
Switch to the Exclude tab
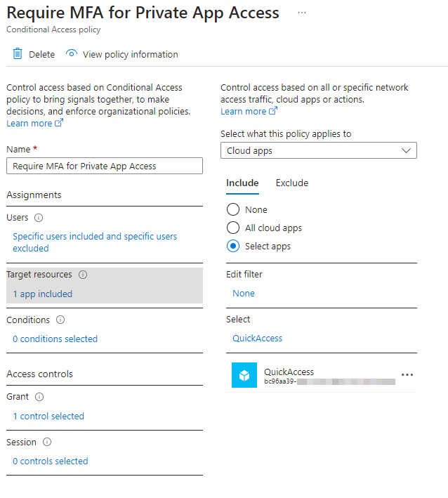click(x=292, y=183)
